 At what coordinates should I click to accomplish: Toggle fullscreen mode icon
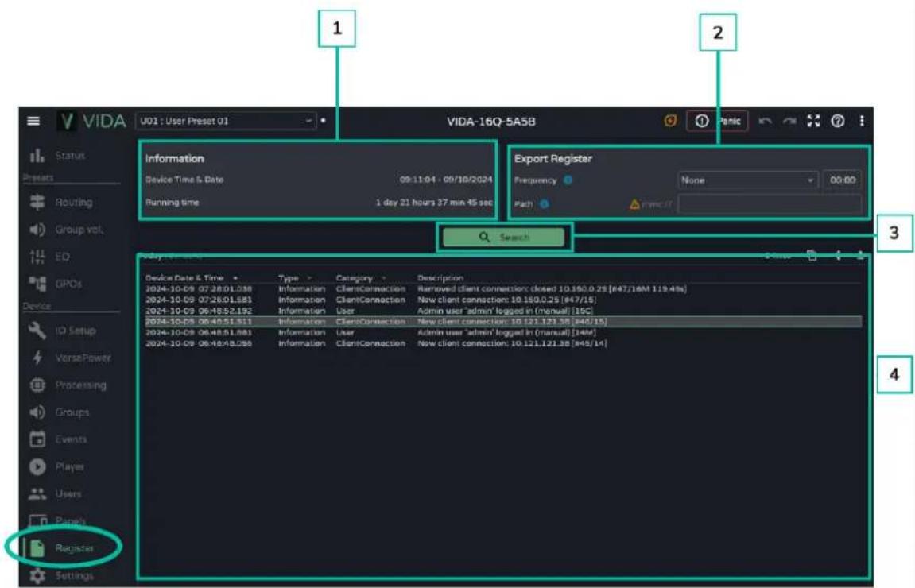tap(813, 121)
